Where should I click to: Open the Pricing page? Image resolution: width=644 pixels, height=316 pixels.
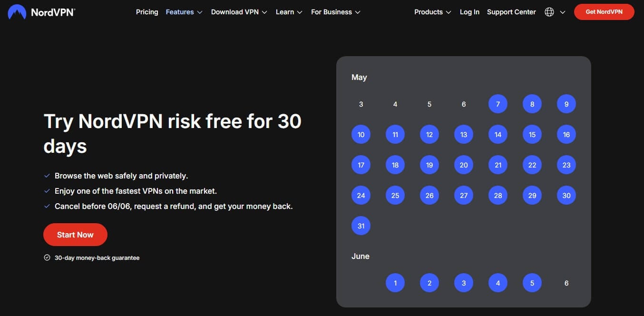click(147, 12)
